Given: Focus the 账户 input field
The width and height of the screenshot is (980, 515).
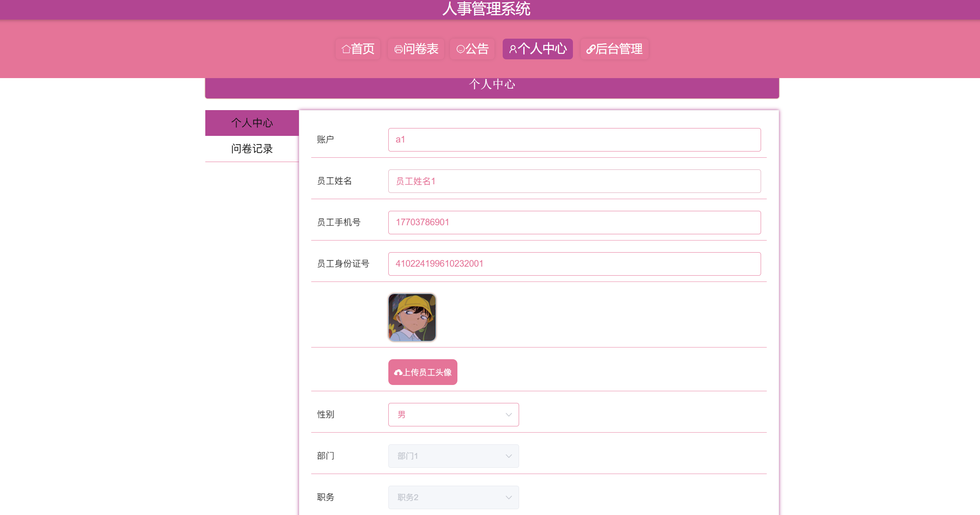Looking at the screenshot, I should click(x=574, y=140).
